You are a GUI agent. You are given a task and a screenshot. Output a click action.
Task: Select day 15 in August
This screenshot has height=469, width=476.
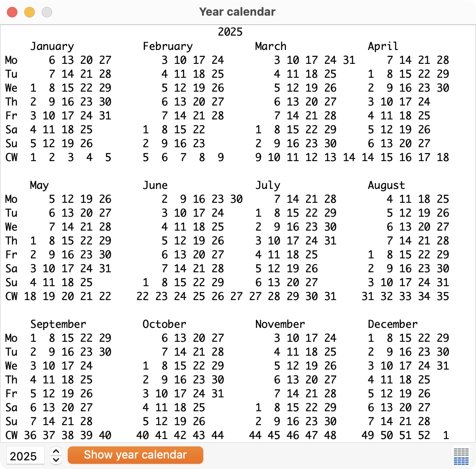[x=405, y=254]
